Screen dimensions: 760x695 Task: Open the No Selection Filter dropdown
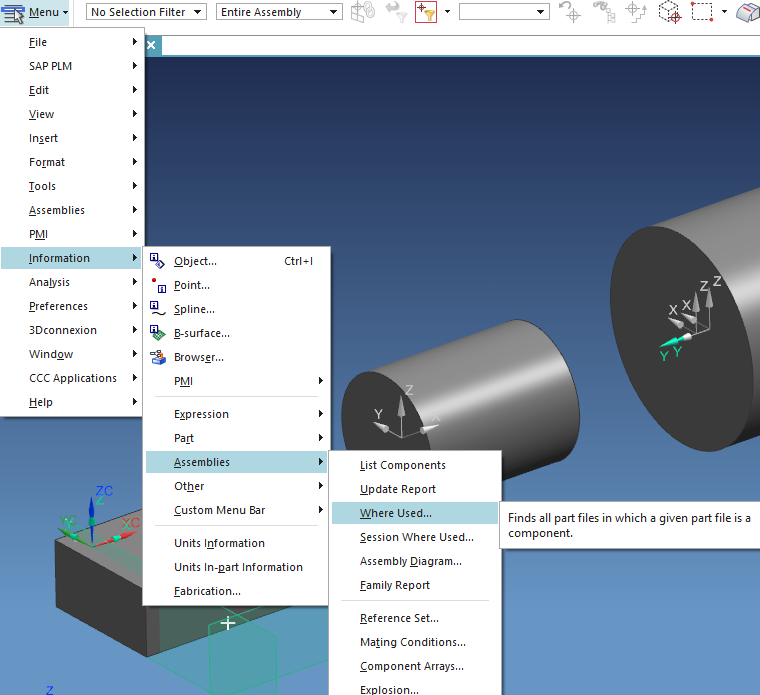point(146,12)
